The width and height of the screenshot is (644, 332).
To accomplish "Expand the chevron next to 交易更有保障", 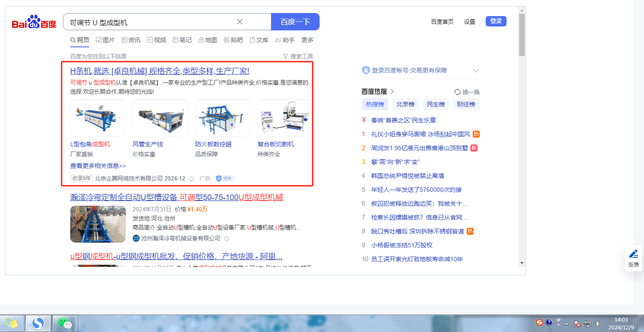I will tap(476, 70).
